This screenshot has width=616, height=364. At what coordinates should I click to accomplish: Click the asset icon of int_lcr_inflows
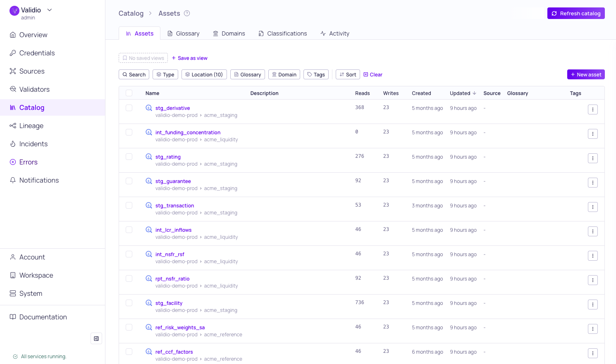tap(149, 230)
